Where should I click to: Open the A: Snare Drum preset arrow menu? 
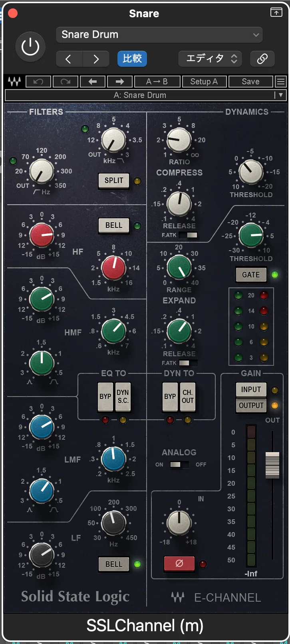coord(280,95)
